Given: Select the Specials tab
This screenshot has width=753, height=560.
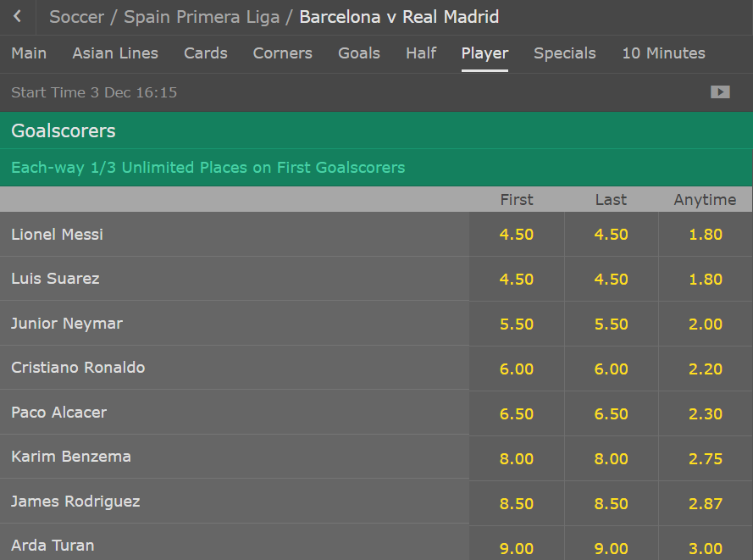Looking at the screenshot, I should coord(565,53).
